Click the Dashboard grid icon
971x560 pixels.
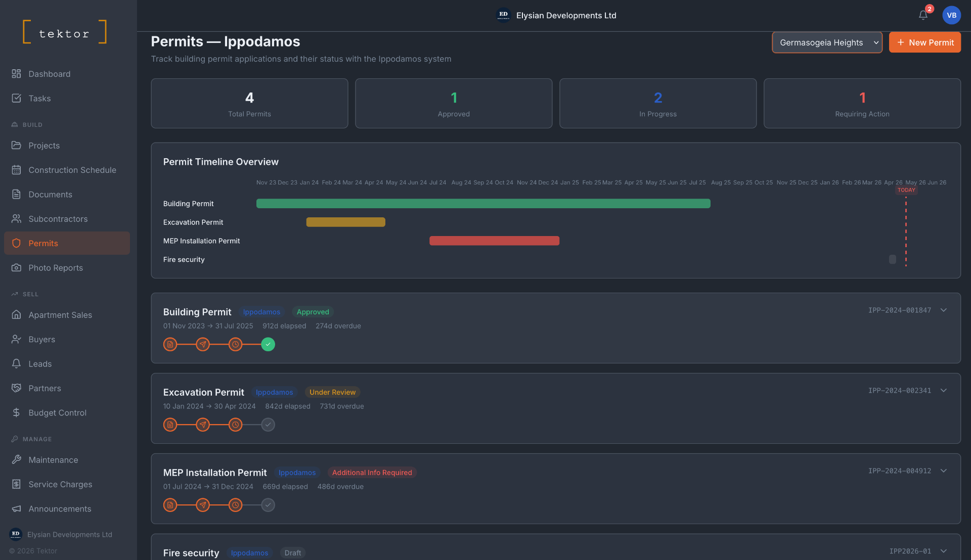[16, 74]
